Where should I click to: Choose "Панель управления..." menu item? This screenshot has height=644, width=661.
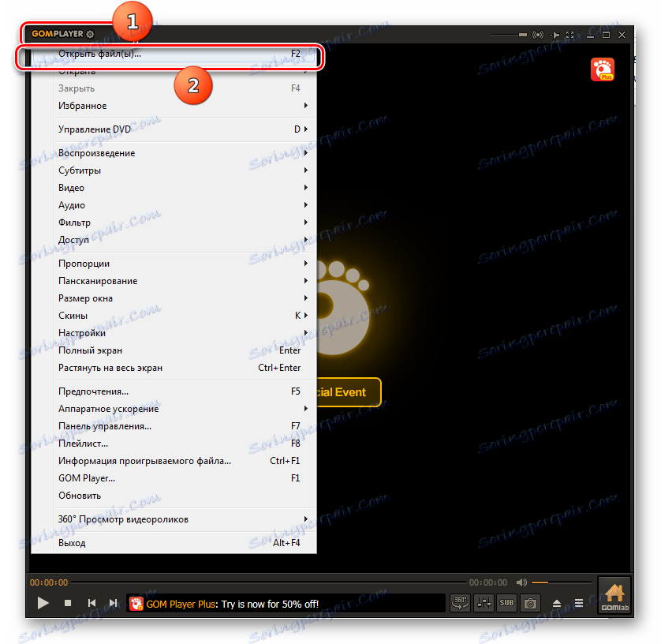174,425
